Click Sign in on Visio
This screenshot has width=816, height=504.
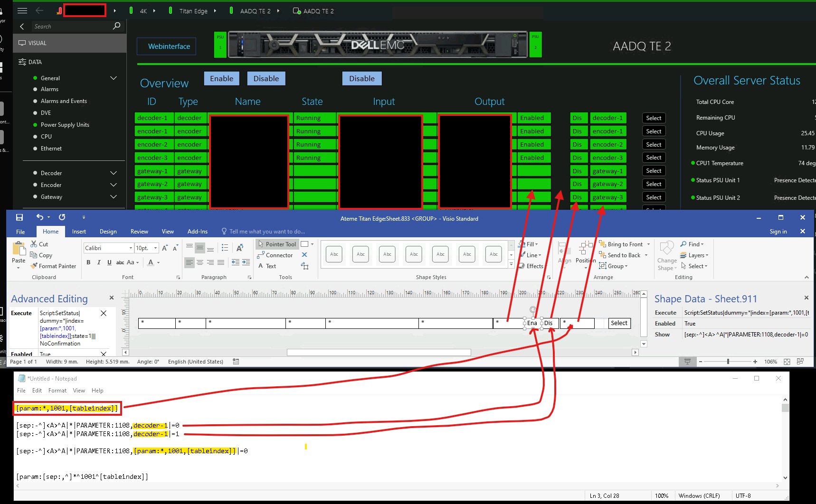[778, 232]
